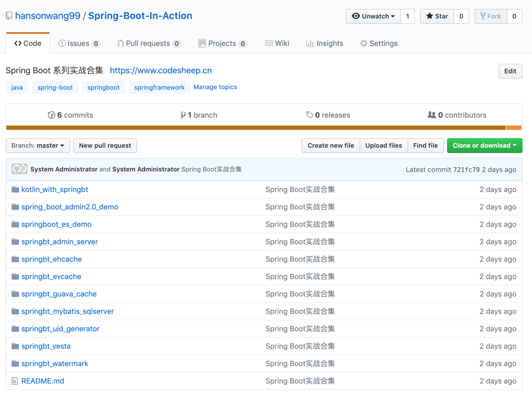Open the Octocat avatar in the commit bar

19,169
